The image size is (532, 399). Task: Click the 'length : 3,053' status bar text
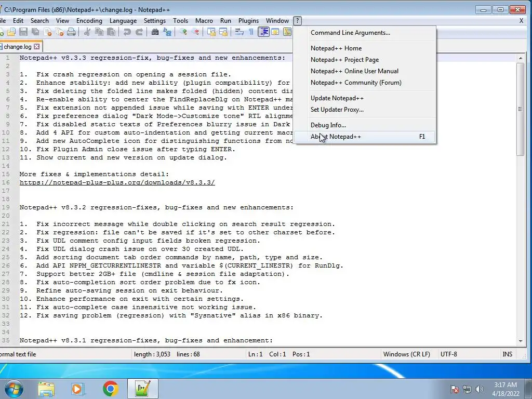point(152,354)
